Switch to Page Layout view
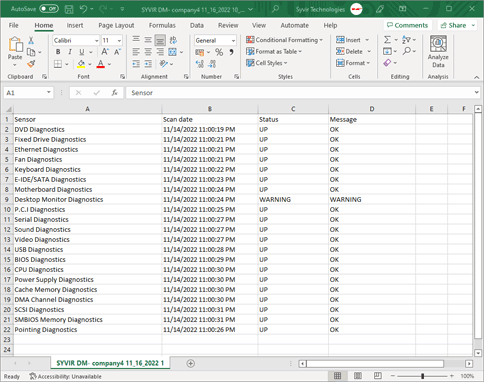484x382 pixels. 358,376
